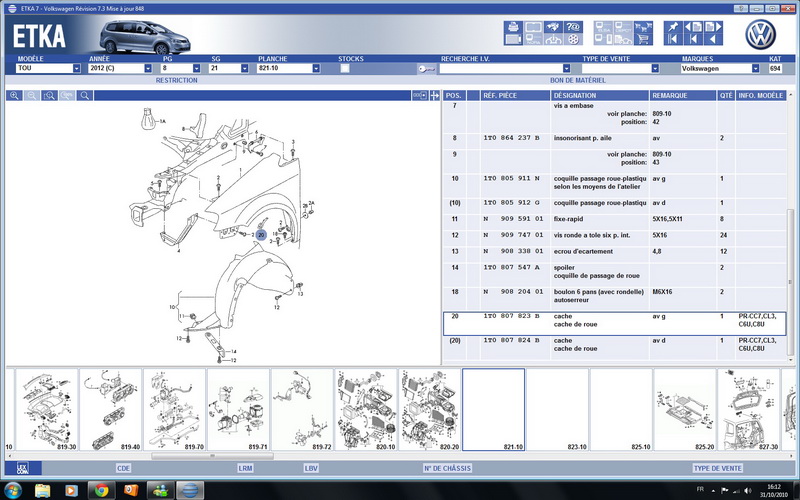Click the diagram panel layout icon
Screen dimensions: 800x500
[x=420, y=95]
